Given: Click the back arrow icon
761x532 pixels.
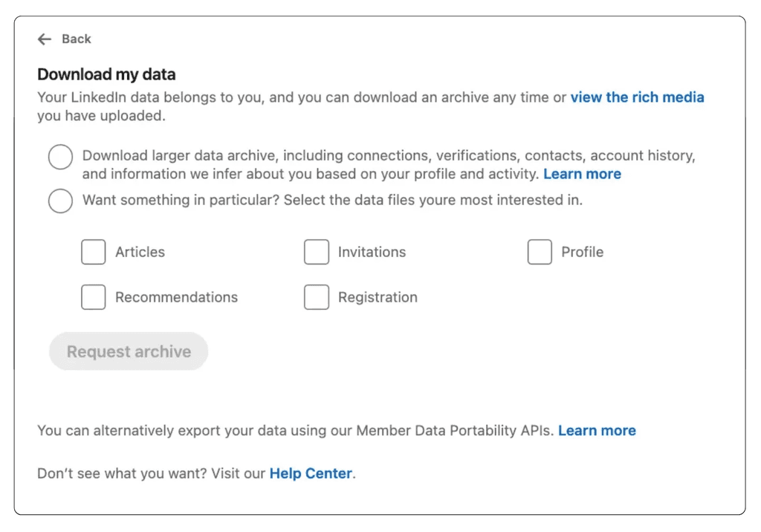Looking at the screenshot, I should pyautogui.click(x=45, y=39).
